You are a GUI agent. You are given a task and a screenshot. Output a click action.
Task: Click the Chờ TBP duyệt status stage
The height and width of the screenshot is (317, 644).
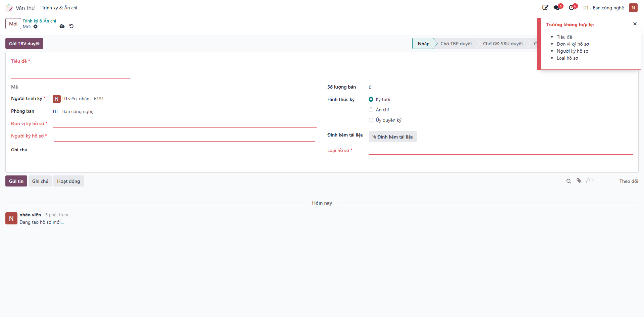click(456, 44)
